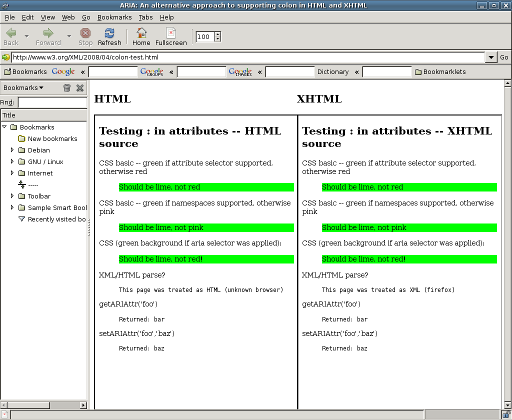Click the window menu icon in title bar

tap(5, 5)
